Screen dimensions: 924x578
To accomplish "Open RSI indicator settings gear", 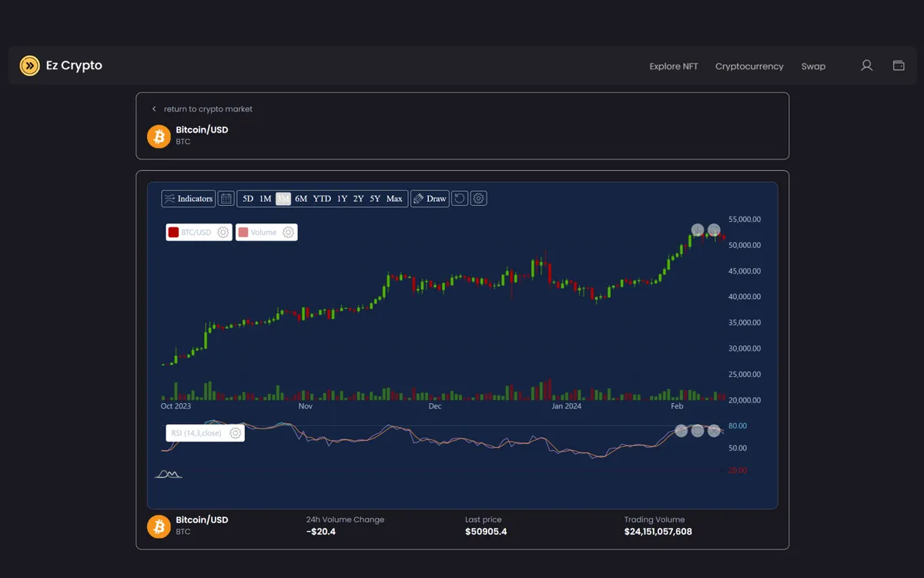I will point(236,433).
